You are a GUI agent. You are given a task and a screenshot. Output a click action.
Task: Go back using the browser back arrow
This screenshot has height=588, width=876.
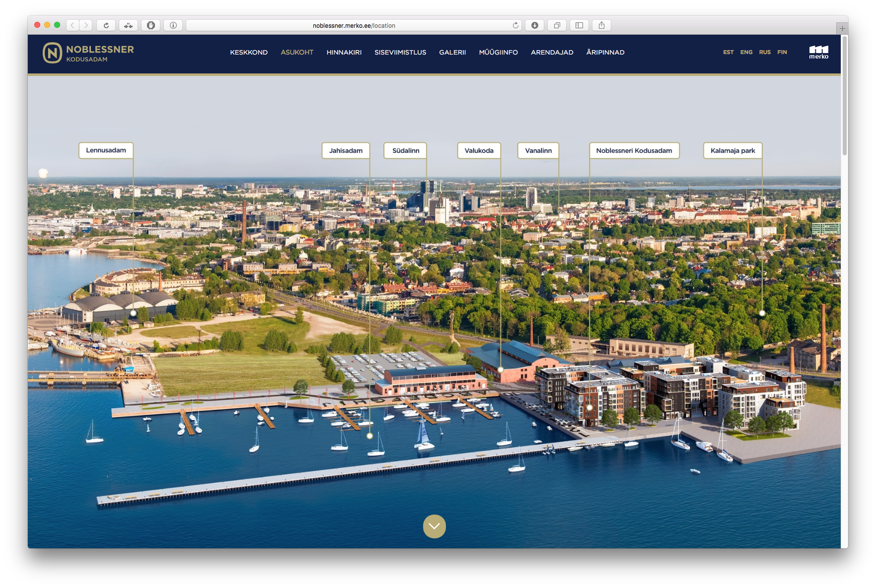[x=73, y=25]
